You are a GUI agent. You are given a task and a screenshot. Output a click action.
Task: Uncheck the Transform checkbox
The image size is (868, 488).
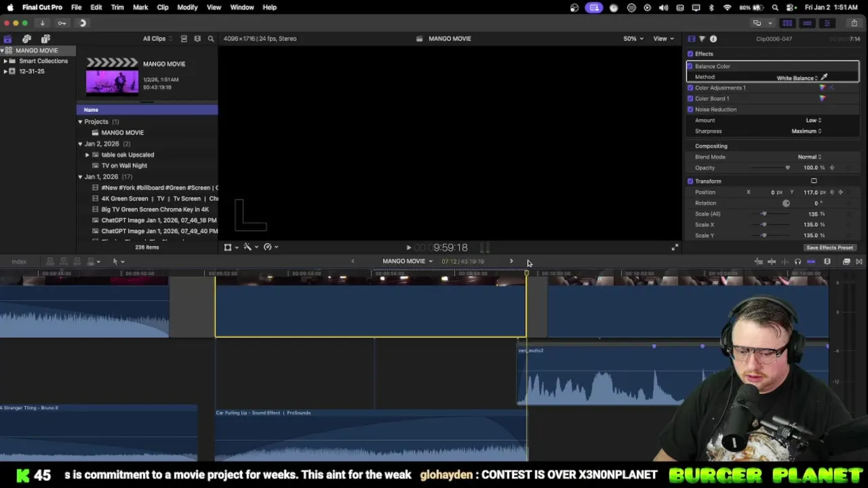pos(690,181)
